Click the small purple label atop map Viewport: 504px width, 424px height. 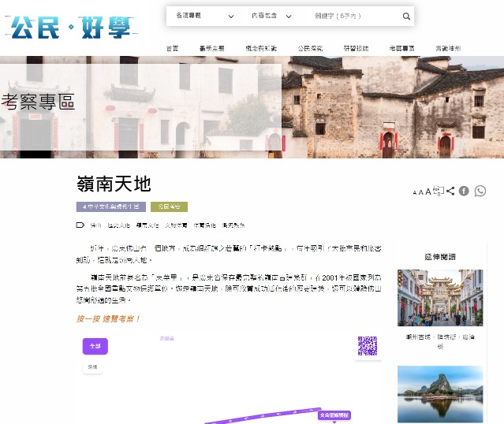(167, 338)
